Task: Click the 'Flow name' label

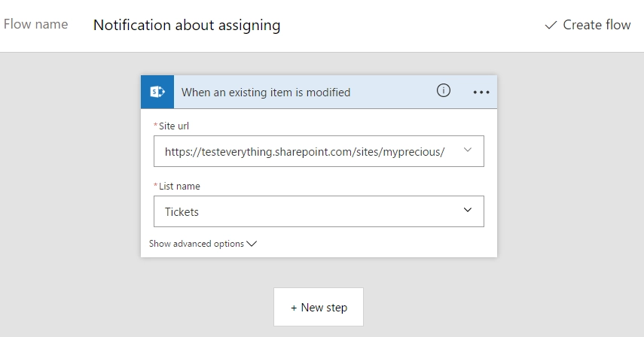Action: 35,24
